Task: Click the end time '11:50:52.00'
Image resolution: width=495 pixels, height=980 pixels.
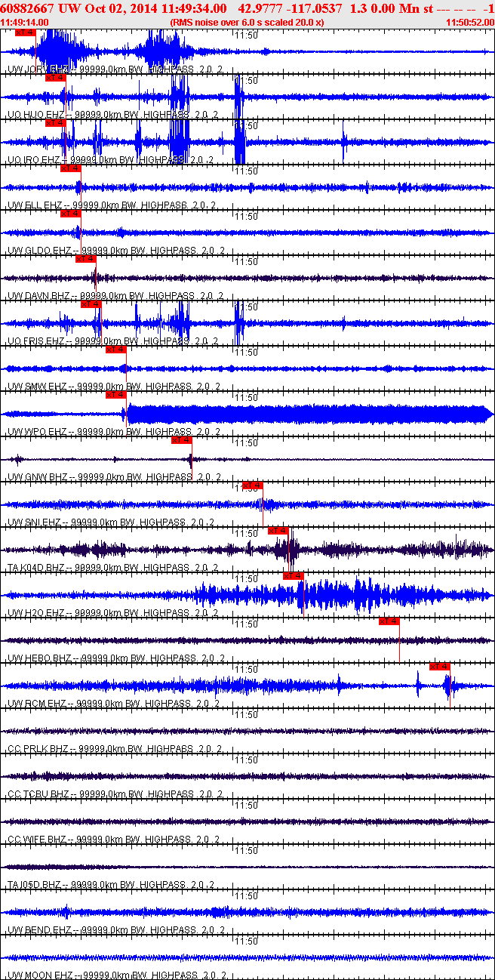Action: click(469, 23)
